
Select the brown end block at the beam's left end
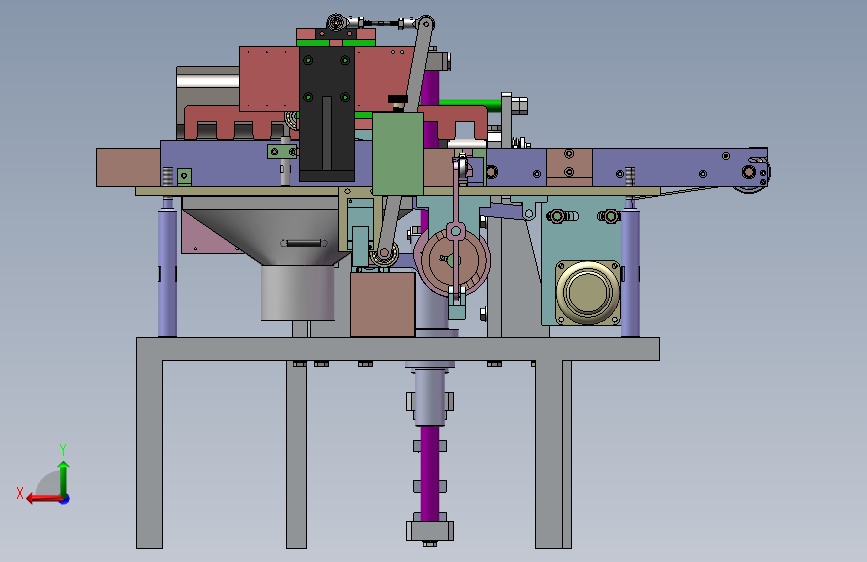pyautogui.click(x=128, y=167)
